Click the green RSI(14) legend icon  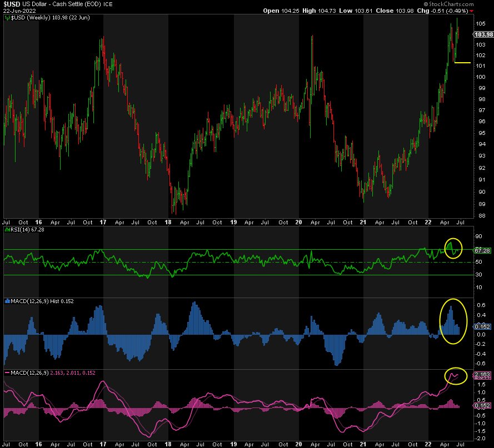click(7, 230)
